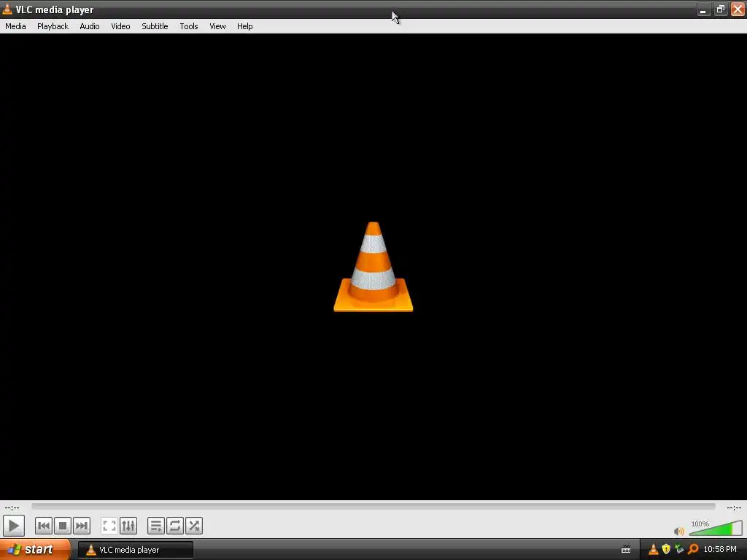Restore down the VLC window
This screenshot has height=560, width=747.
point(720,9)
